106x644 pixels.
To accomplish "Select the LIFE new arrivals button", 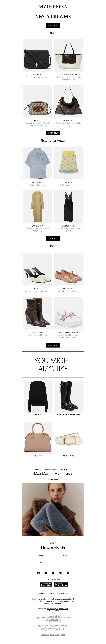I will [x=65, y=562].
